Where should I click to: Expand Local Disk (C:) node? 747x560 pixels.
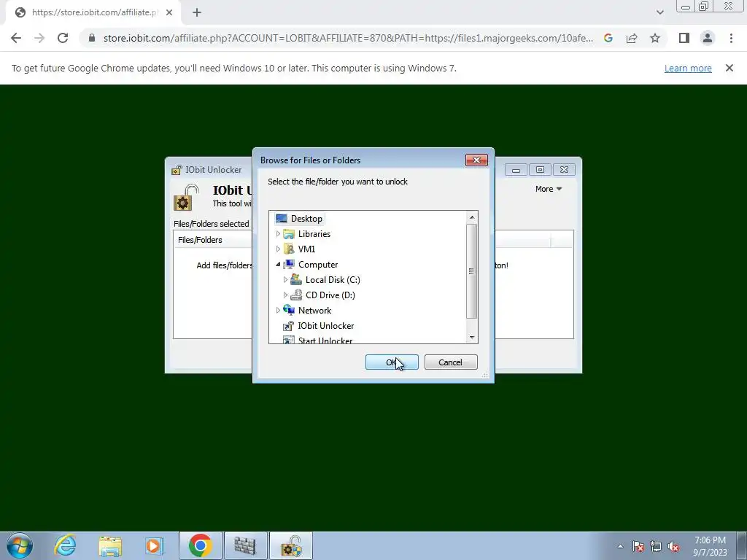pyautogui.click(x=285, y=279)
